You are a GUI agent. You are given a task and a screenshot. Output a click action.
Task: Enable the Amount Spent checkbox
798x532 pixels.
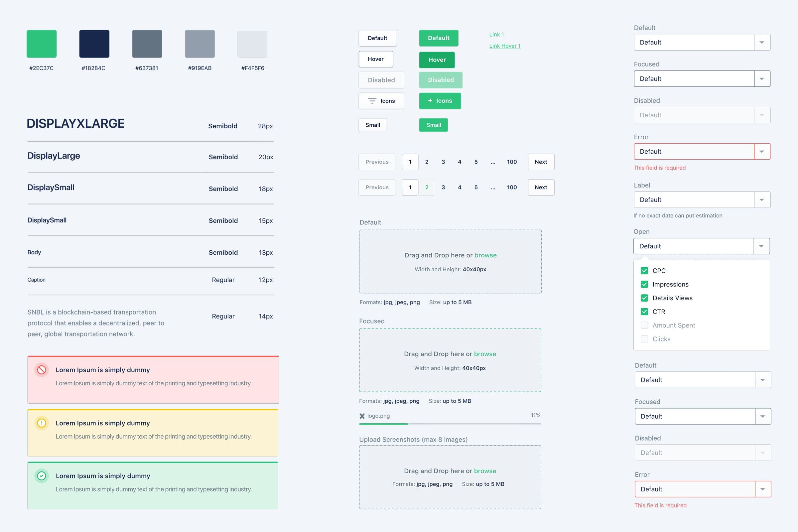pyautogui.click(x=644, y=326)
